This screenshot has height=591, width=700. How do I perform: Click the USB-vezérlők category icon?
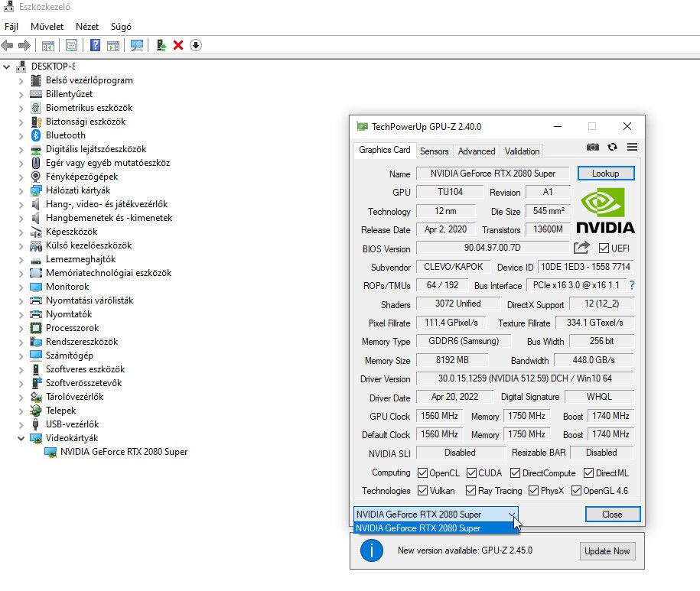[x=36, y=424]
